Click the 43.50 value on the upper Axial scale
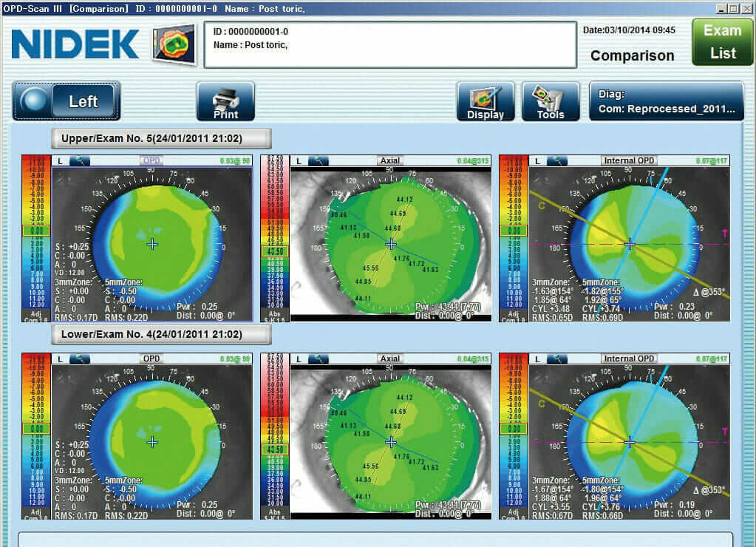Viewport: 756px width, 547px height. tap(274, 251)
